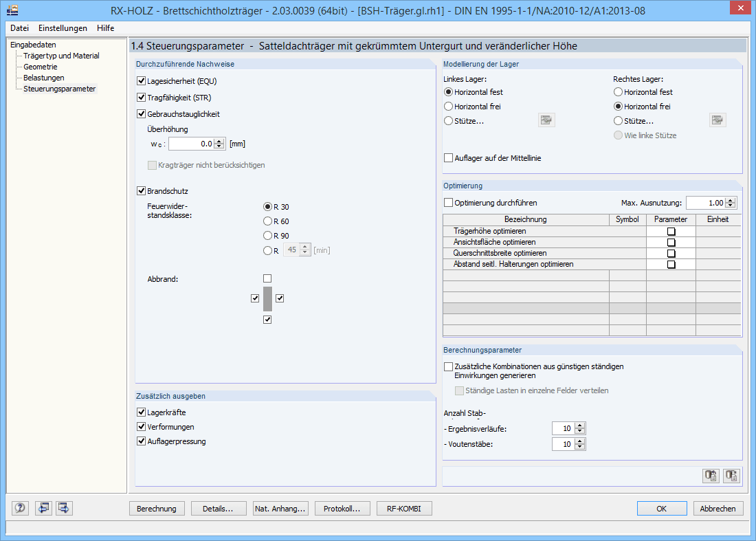
Task: Open left support details via Stütze edit icon
Action: pos(546,120)
